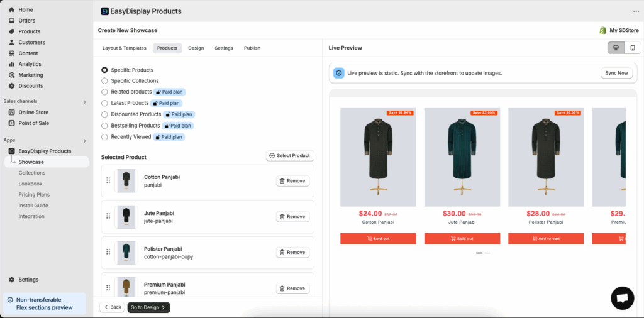Expand the Sales channels section chevron
644x318 pixels.
[x=85, y=102]
